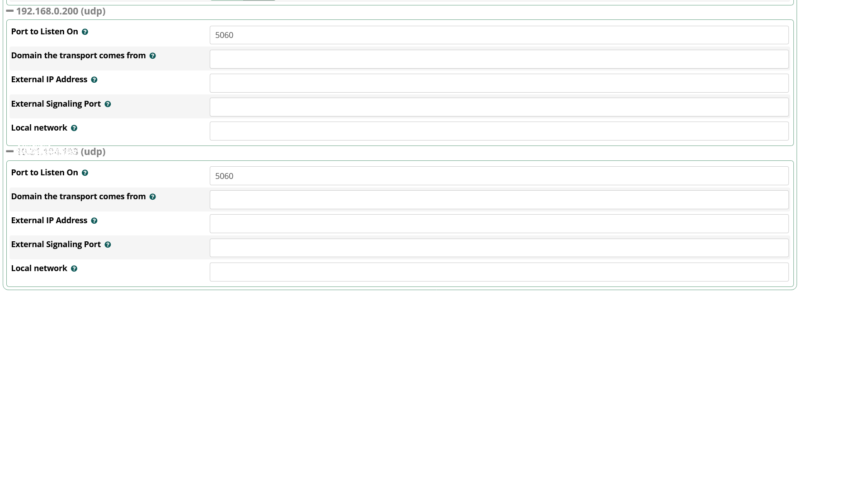Collapse the second (udp) section with blurred IP
Image resolution: width=868 pixels, height=488 pixels.
(10, 151)
